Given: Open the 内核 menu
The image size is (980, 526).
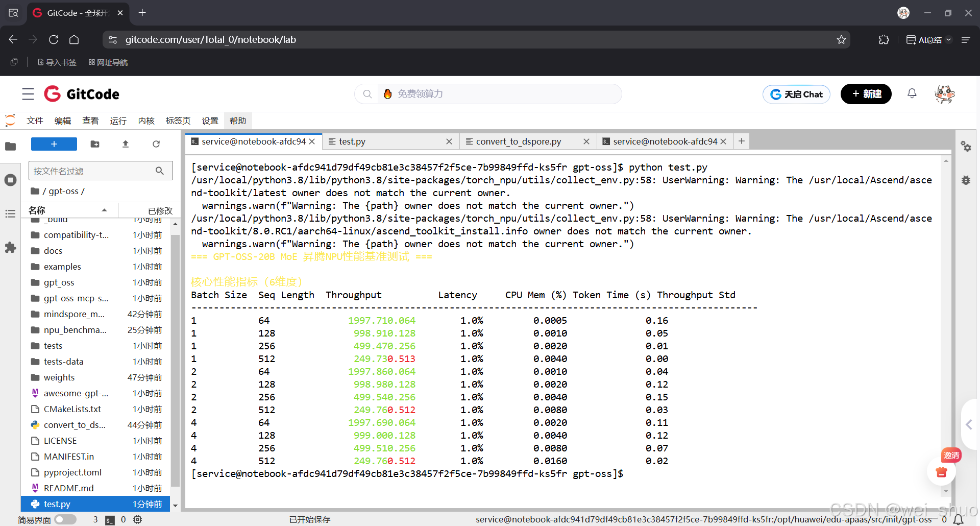Looking at the screenshot, I should 146,121.
